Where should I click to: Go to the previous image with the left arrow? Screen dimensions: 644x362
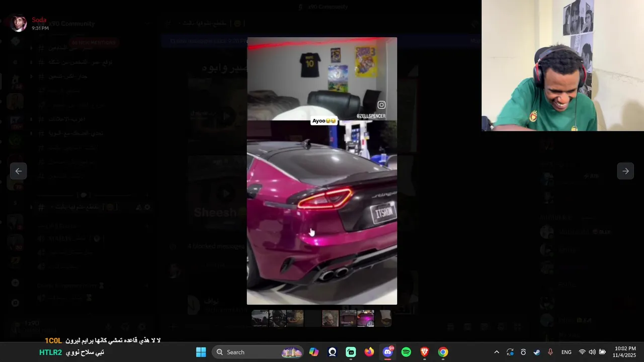[x=18, y=171]
